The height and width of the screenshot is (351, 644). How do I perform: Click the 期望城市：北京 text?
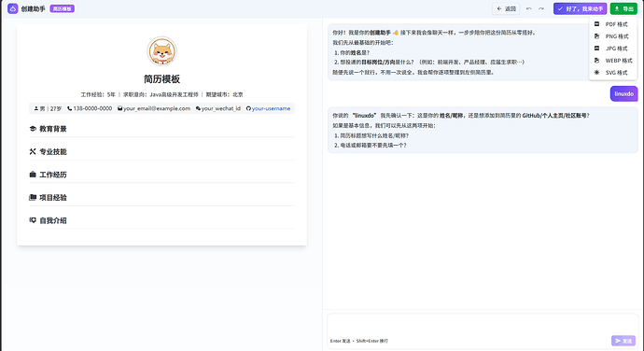pyautogui.click(x=224, y=94)
